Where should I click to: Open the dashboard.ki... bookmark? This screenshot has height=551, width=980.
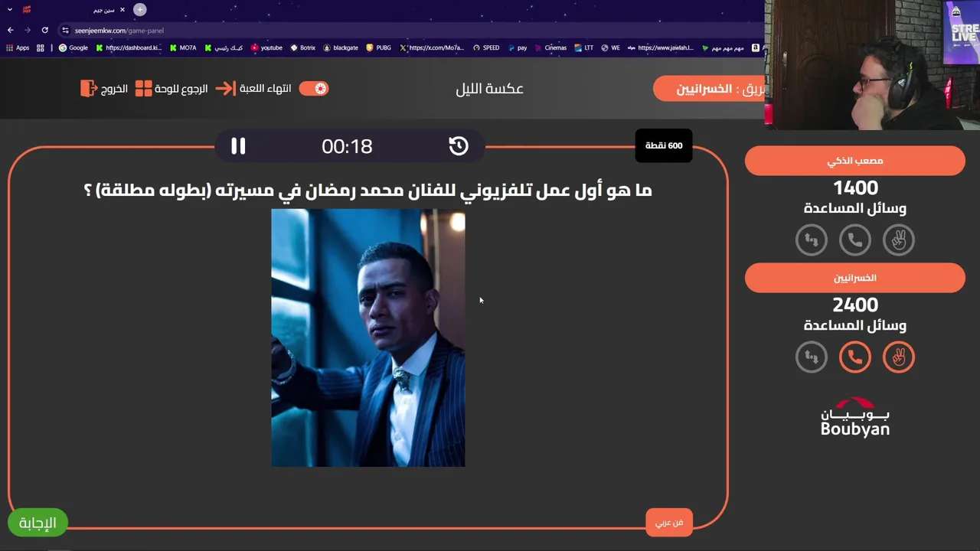pos(129,47)
